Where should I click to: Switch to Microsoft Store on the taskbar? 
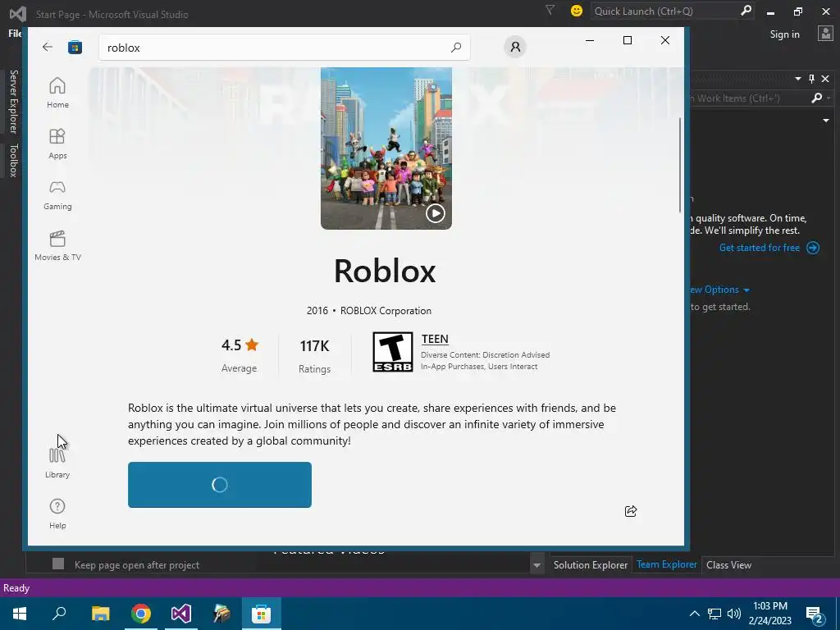[262, 614]
